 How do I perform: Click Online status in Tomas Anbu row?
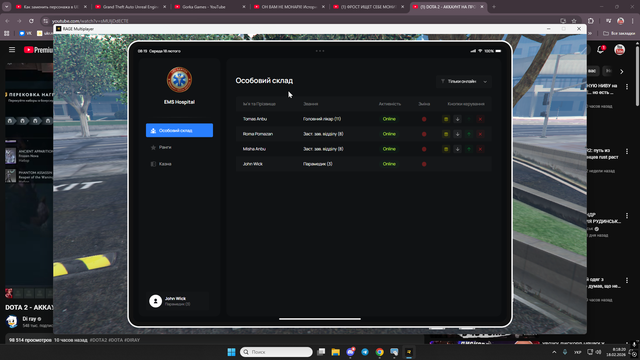click(389, 119)
